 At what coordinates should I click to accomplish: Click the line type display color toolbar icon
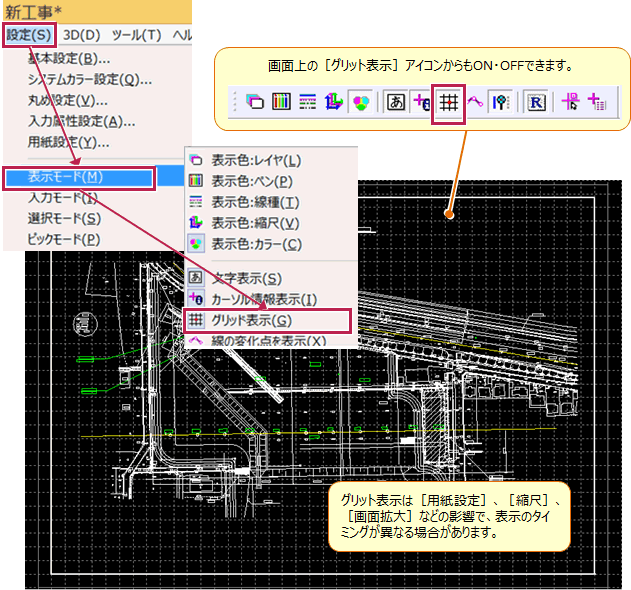(307, 103)
